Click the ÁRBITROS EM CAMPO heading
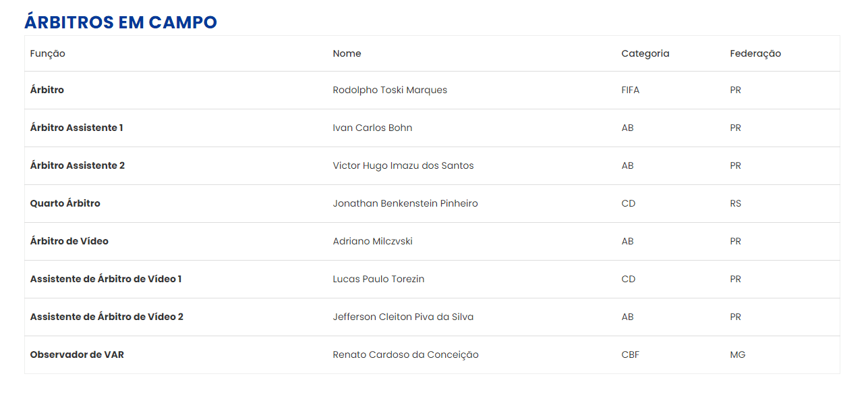868x395 pixels. (121, 22)
